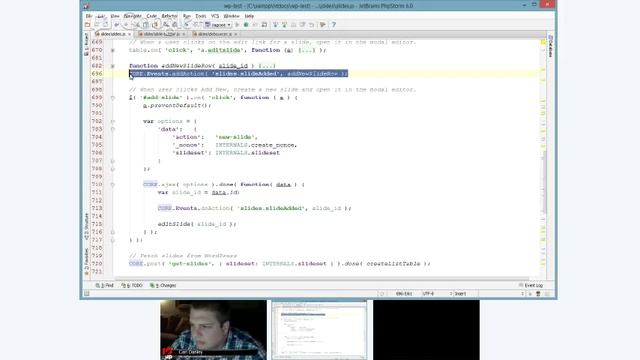Open the VCS menu
Viewport: 640px width, 360px height.
[x=215, y=16]
